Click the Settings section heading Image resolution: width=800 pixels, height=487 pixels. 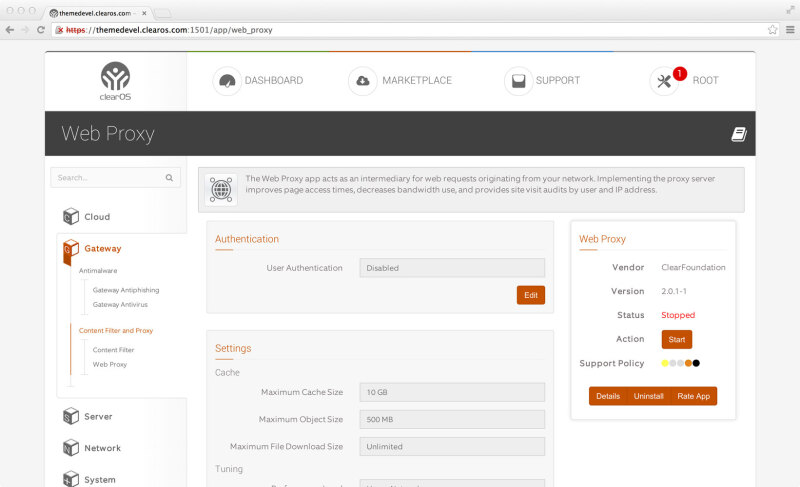click(233, 348)
